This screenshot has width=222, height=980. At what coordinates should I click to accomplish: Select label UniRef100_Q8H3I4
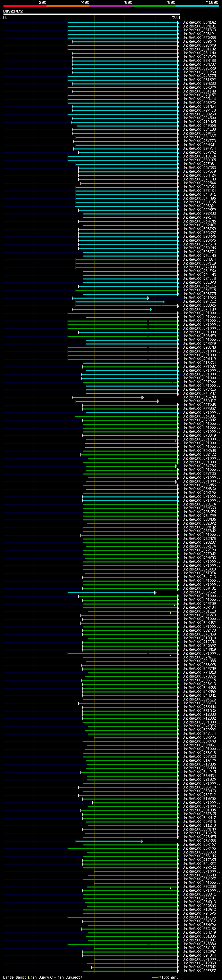point(199,259)
